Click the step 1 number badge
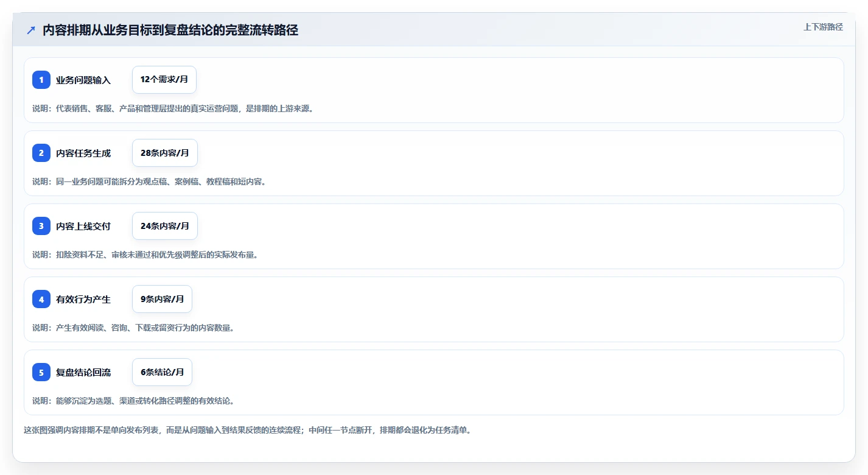The image size is (868, 475). [41, 80]
